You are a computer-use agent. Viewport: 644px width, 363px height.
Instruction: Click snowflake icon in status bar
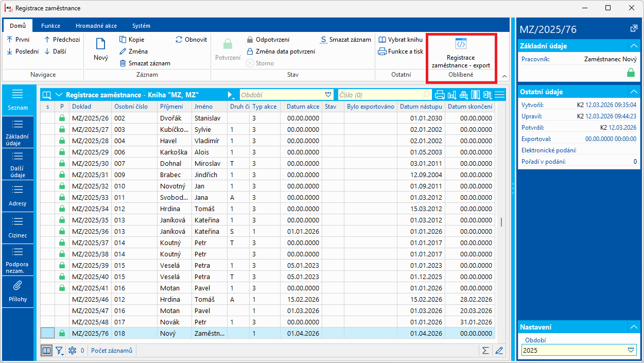(x=72, y=351)
